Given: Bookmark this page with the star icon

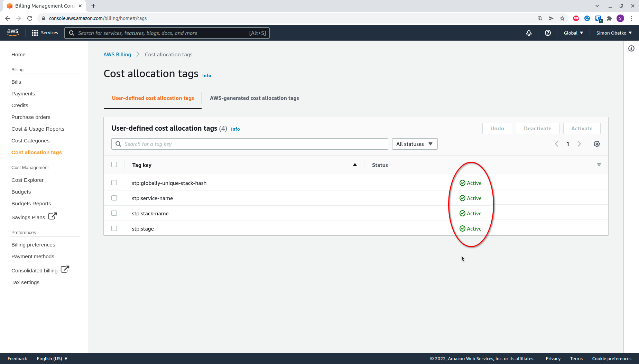Looking at the screenshot, I should pos(562,18).
